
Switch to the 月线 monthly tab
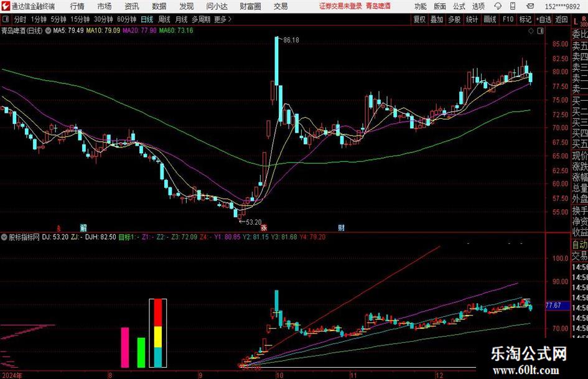coord(181,19)
